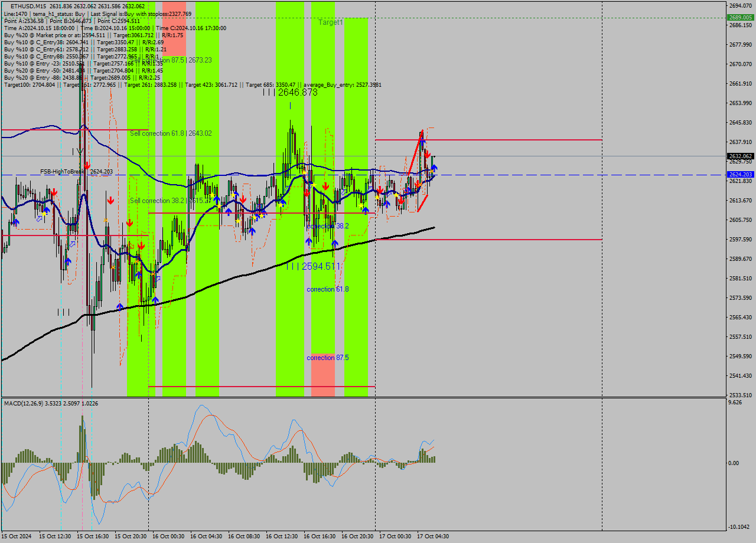Click the 2653.990 price axis label
Screen dimensions: 756x543
(x=740, y=103)
